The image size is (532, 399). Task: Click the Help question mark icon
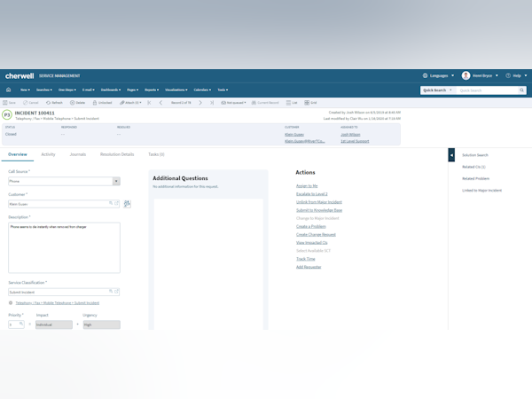(508, 75)
